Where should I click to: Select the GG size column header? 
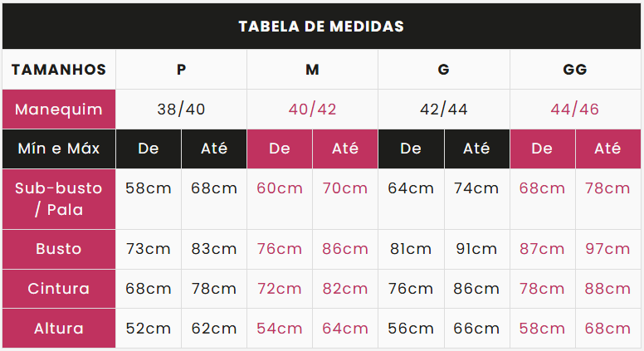575,70
